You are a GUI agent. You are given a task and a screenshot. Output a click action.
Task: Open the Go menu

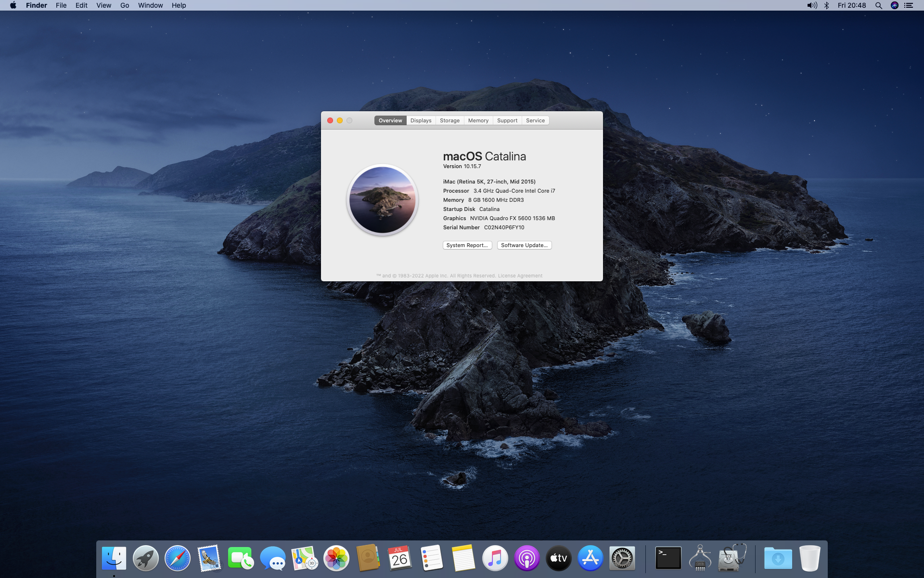coord(125,5)
